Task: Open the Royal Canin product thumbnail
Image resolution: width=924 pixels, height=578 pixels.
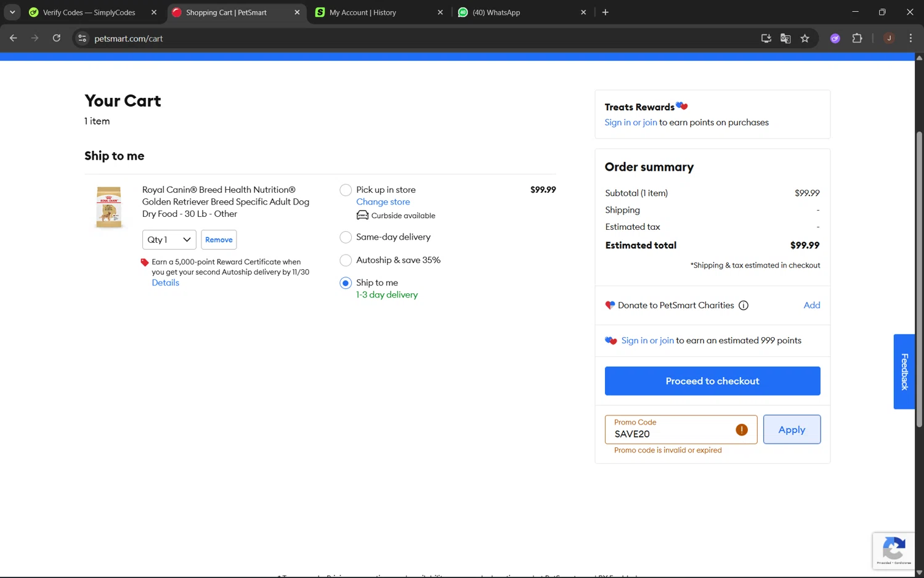Action: pyautogui.click(x=109, y=207)
